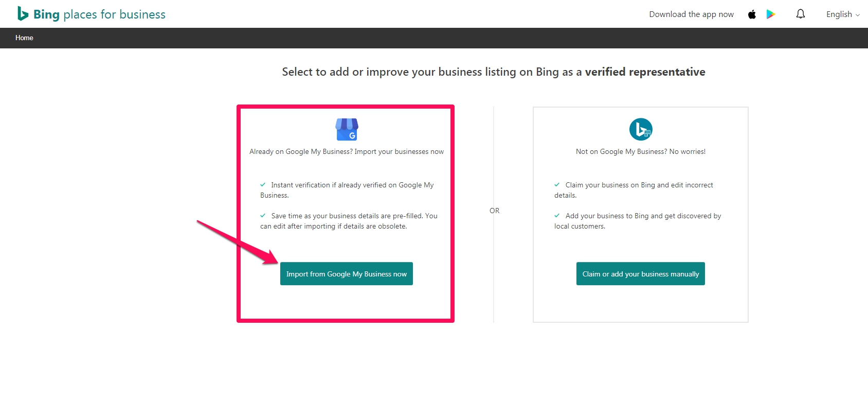Open the notifications bell

point(801,14)
